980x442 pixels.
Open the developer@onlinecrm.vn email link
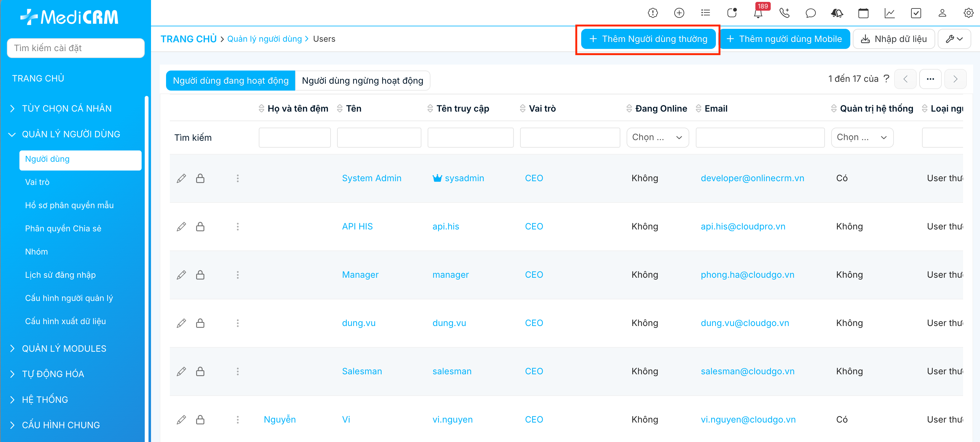[x=752, y=178]
